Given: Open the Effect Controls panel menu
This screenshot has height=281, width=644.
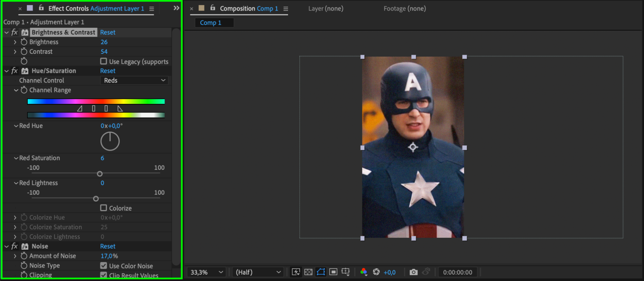Looking at the screenshot, I should coord(151,9).
